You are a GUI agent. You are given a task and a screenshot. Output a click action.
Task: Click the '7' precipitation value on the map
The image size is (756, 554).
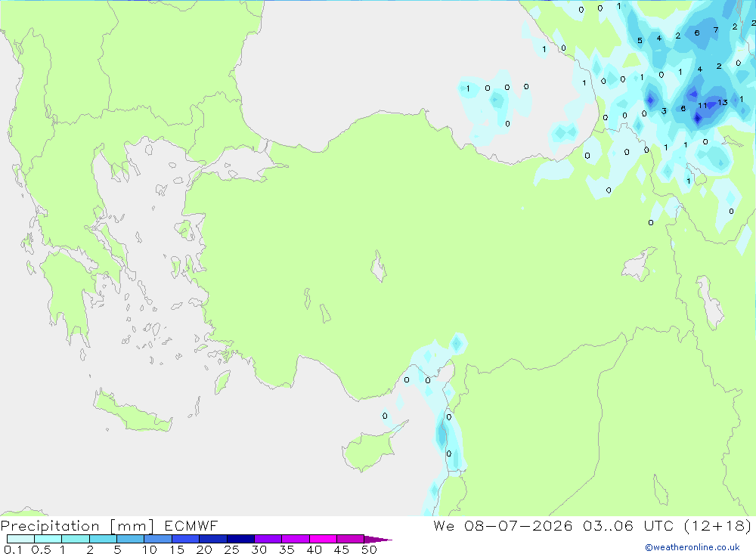coord(716,30)
